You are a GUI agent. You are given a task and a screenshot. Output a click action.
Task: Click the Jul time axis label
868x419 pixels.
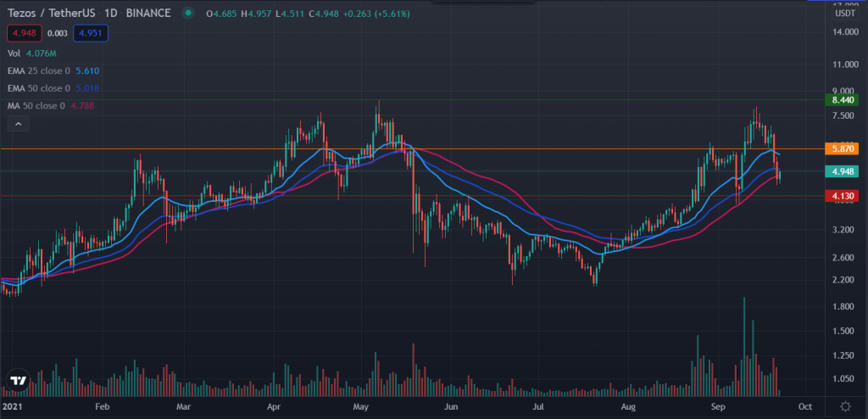pos(538,406)
